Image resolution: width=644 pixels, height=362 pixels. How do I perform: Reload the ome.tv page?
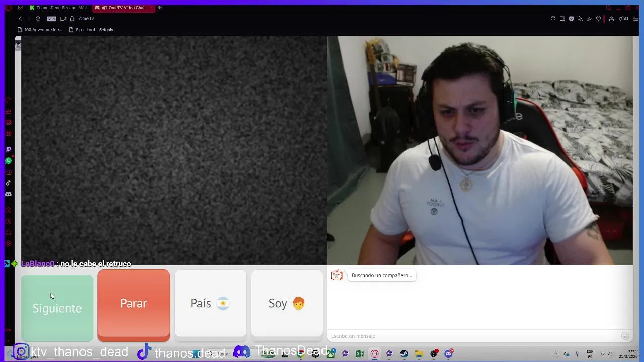pos(38,19)
